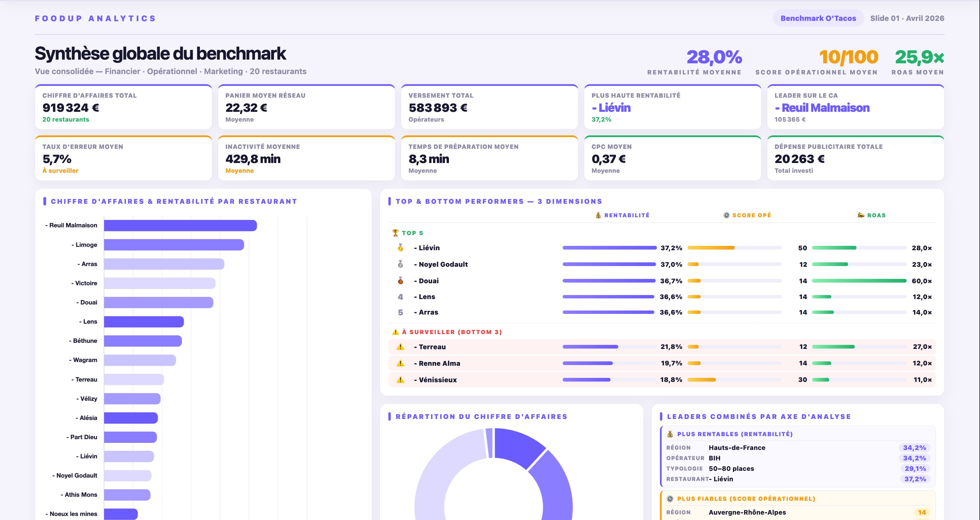Screen dimensions: 980x520
Task: Click the Limoge revenue bar
Action: tap(174, 245)
